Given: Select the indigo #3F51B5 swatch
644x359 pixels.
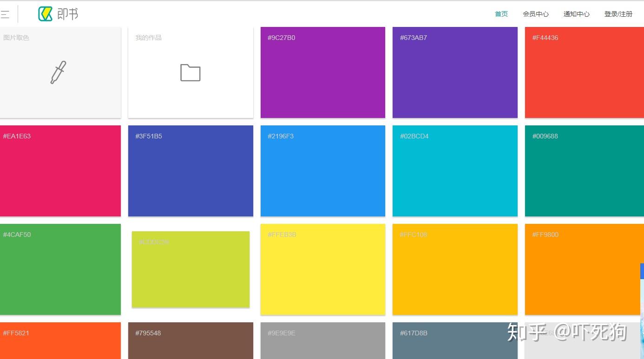Looking at the screenshot, I should (191, 171).
